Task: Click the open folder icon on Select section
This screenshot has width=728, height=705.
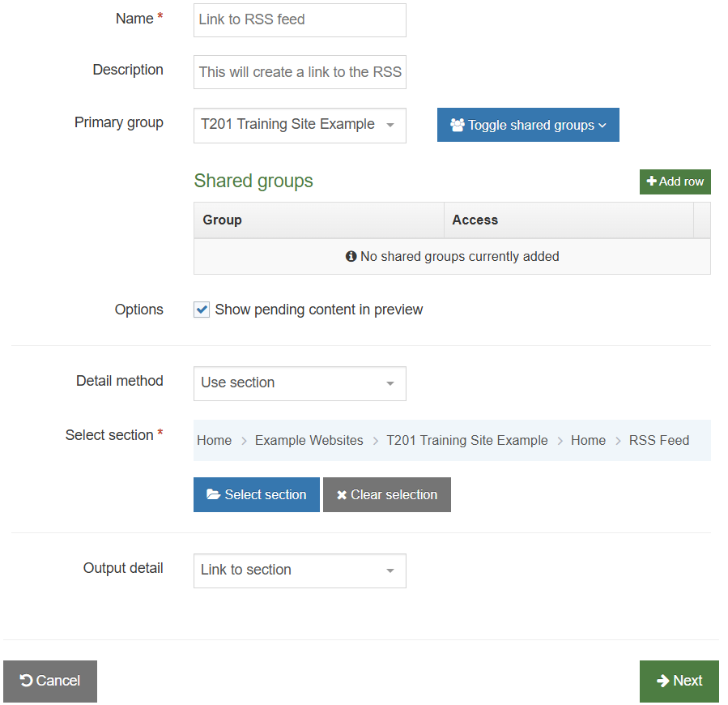Action: [x=215, y=494]
